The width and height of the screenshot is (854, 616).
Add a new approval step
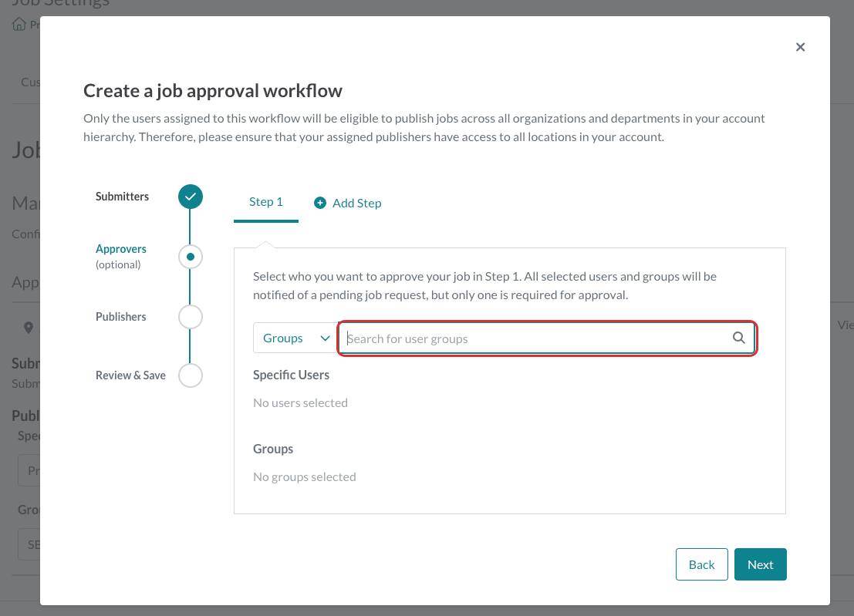click(x=348, y=203)
